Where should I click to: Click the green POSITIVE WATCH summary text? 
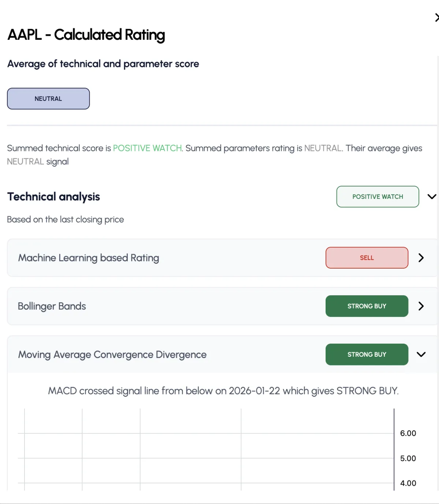point(147,148)
